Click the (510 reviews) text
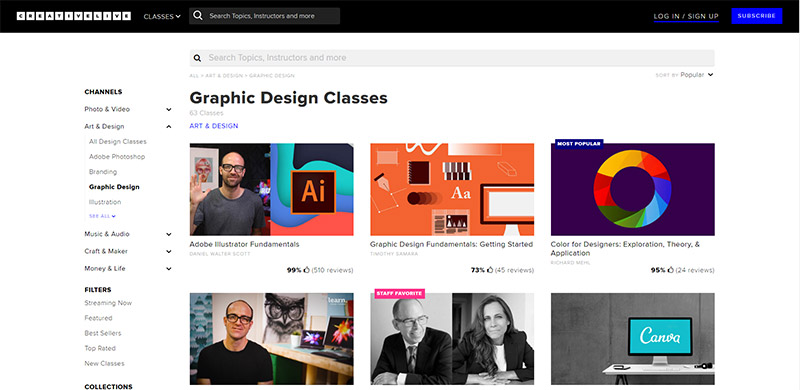The height and width of the screenshot is (390, 800). [x=332, y=271]
